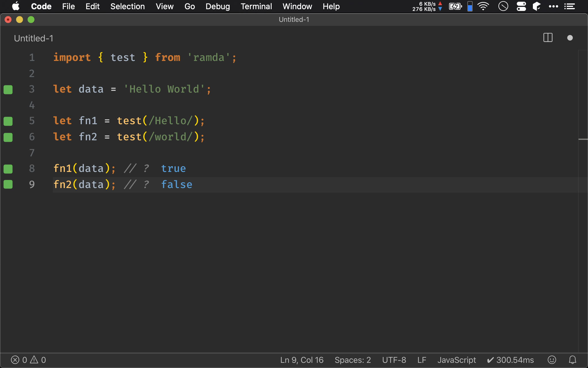Click the Spaces: 2 indentation button
The image size is (588, 368).
pyautogui.click(x=352, y=360)
